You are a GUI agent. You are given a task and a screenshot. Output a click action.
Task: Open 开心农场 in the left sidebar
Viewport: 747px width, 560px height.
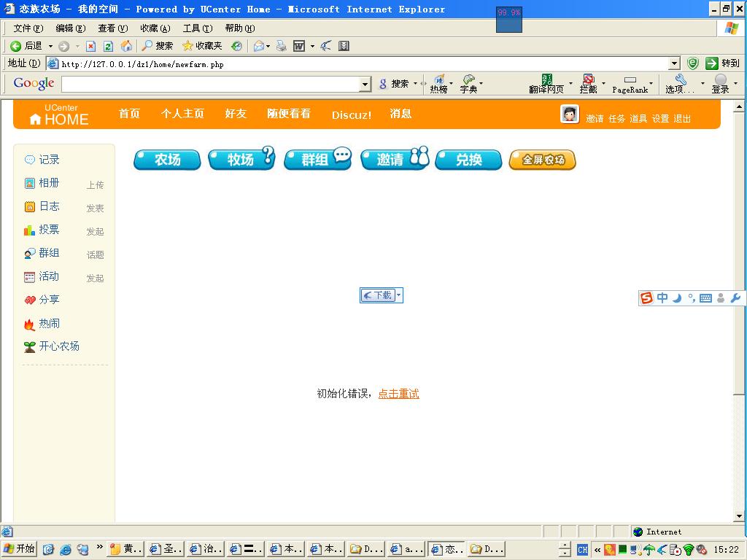(58, 346)
